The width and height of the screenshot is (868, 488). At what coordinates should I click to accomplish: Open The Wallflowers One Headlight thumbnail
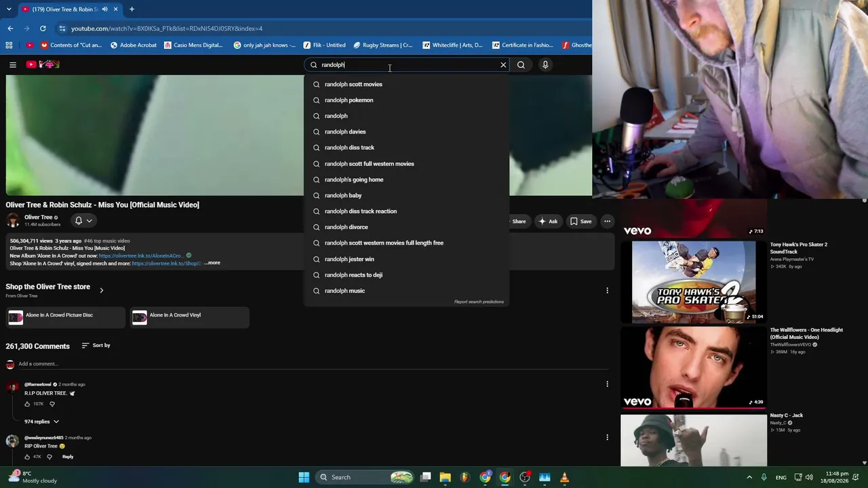(694, 367)
